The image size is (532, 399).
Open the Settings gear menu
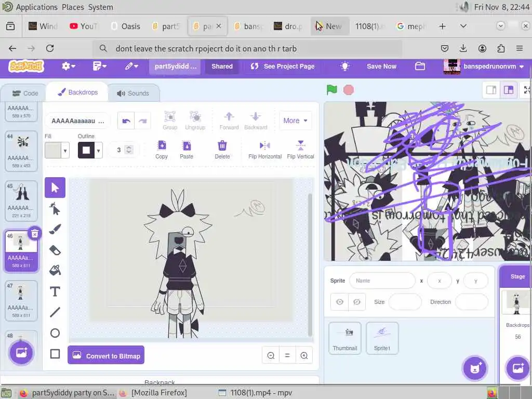coord(68,66)
